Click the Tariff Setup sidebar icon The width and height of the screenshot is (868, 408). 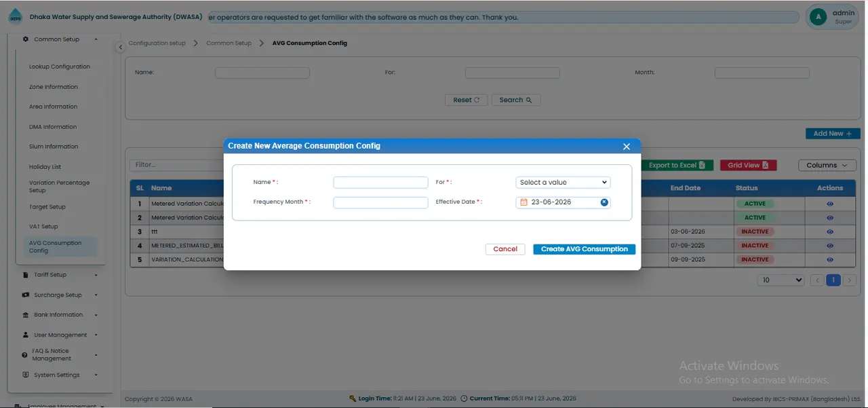[26, 275]
